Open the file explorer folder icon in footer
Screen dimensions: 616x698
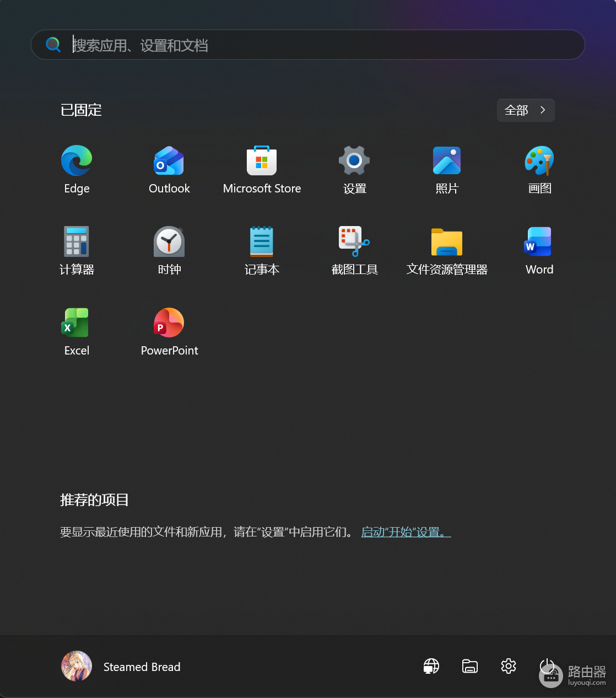[x=470, y=666]
